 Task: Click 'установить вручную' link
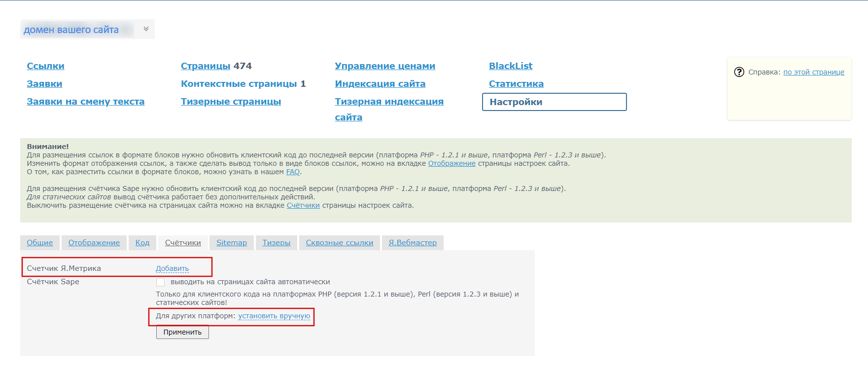coord(274,316)
